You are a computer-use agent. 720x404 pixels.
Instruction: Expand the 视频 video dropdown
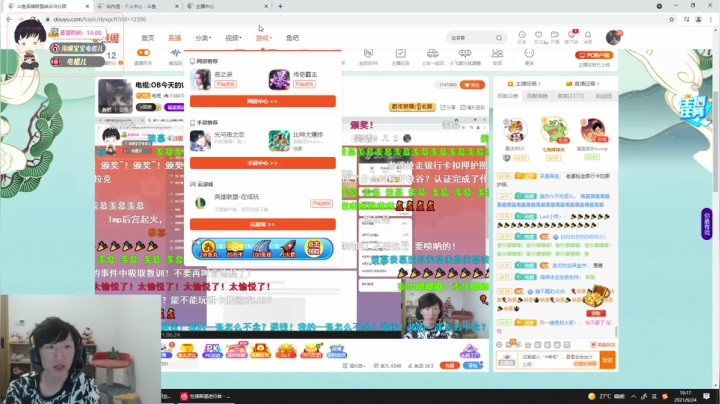(x=233, y=38)
